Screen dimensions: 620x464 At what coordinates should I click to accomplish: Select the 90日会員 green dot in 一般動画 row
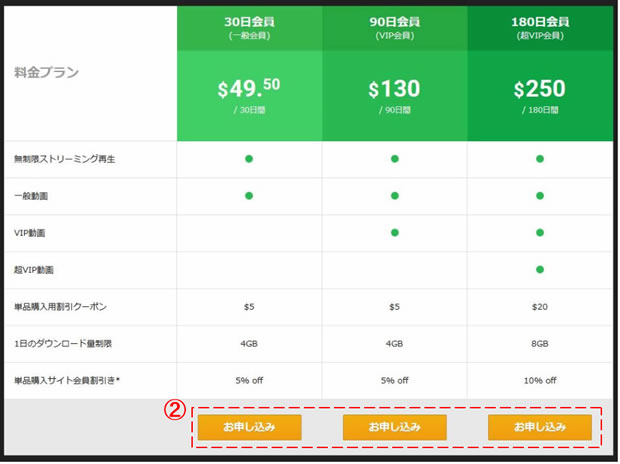(394, 196)
